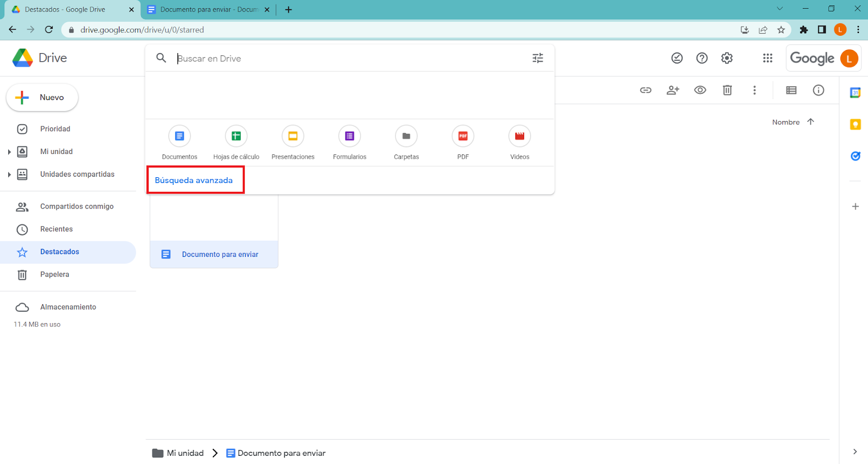868x464 pixels.
Task: Filter search by Formularios
Action: (x=349, y=143)
